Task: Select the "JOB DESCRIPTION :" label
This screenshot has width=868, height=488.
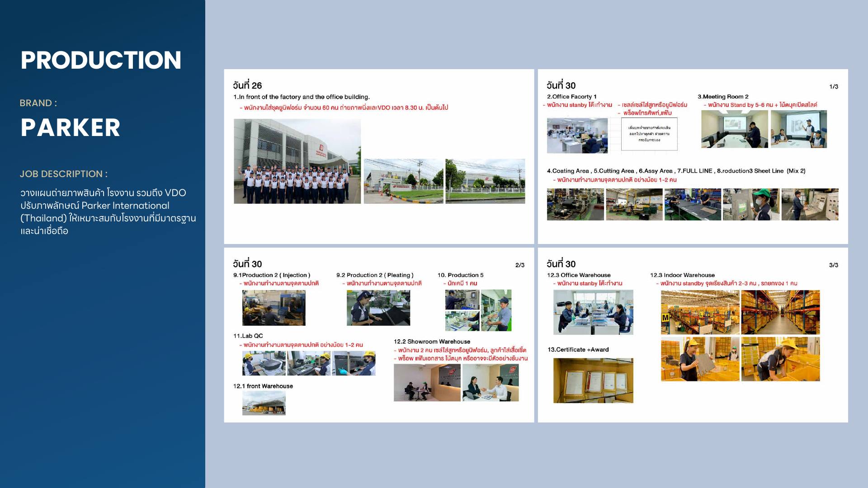Action: tap(64, 174)
